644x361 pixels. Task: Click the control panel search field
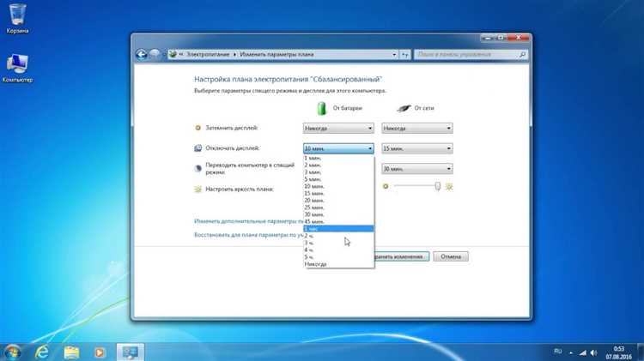[471, 55]
